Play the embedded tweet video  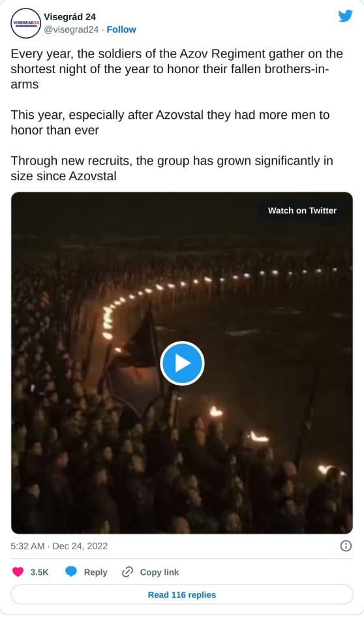[182, 363]
